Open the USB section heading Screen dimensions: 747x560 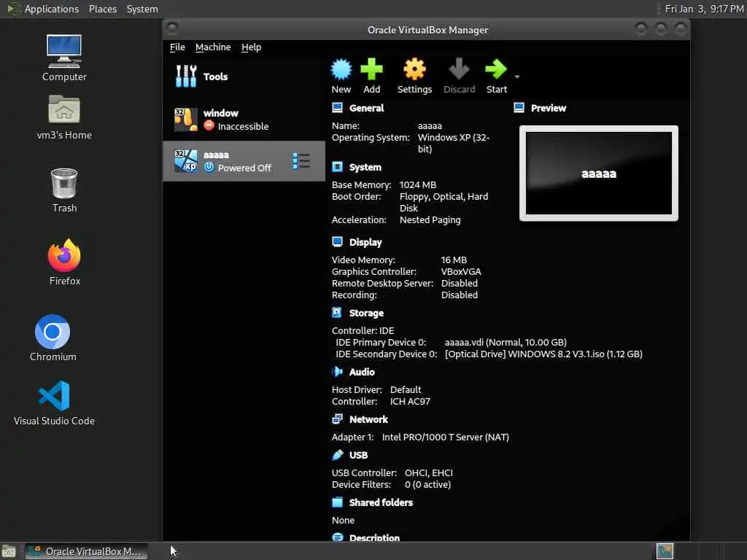[358, 455]
